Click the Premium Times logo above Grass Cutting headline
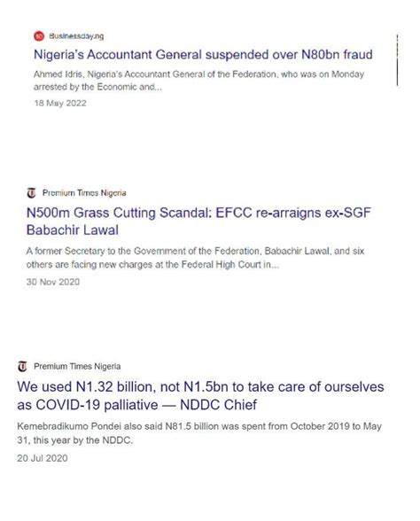The width and height of the screenshot is (420, 521). click(31, 193)
